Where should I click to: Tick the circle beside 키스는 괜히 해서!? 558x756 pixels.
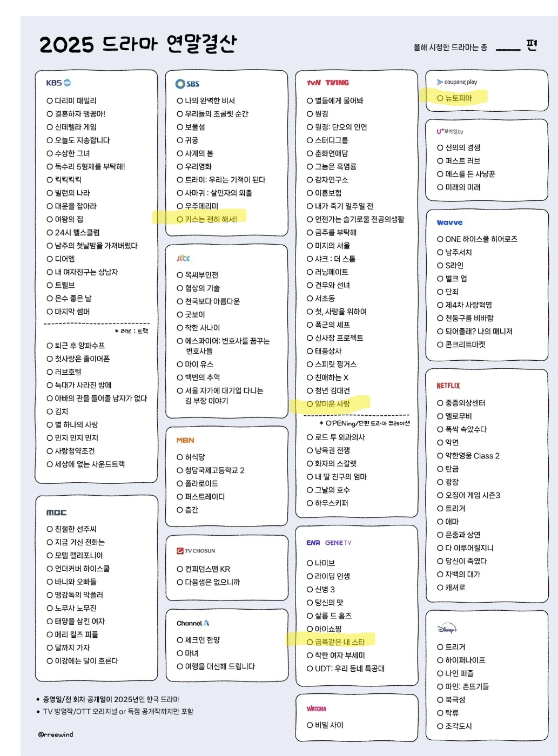pos(180,219)
